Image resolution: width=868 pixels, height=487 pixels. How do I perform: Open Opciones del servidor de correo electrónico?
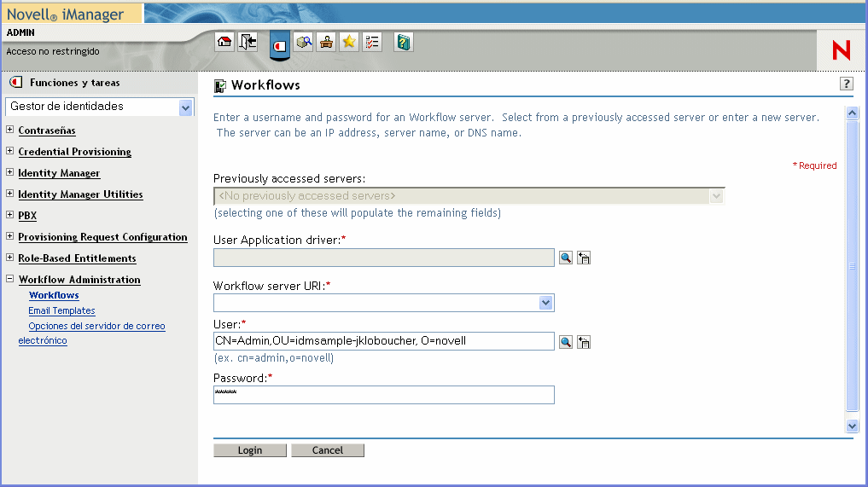click(91, 333)
